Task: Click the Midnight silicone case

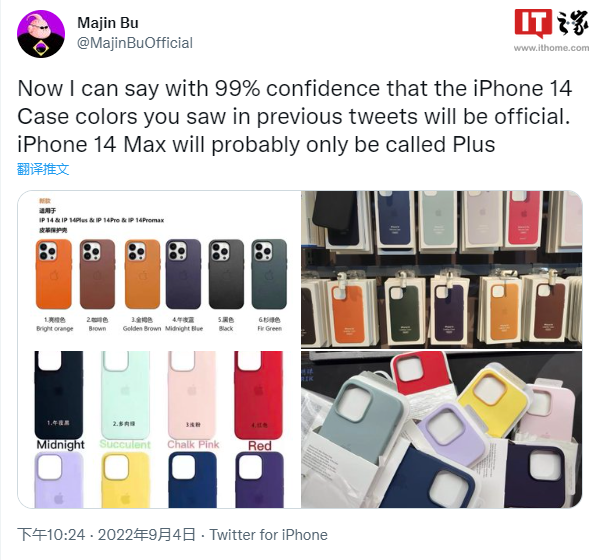Action: pos(59,395)
